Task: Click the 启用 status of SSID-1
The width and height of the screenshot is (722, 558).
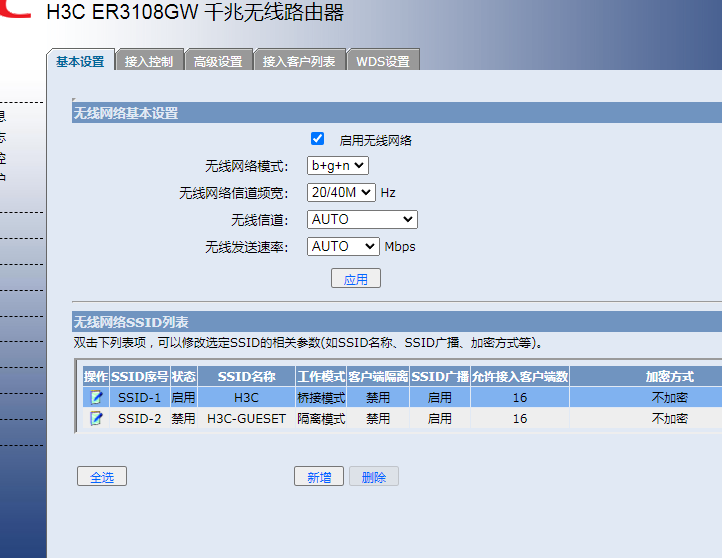Action: pos(183,397)
